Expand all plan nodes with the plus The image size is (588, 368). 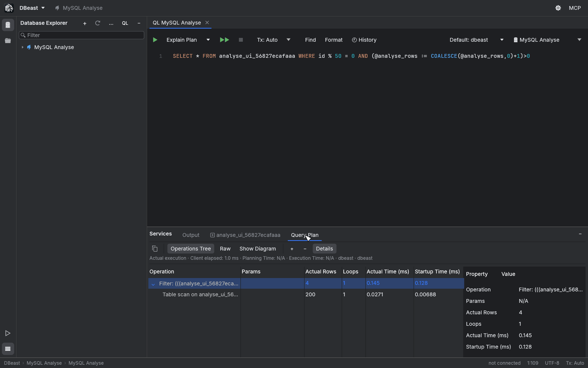(x=292, y=249)
